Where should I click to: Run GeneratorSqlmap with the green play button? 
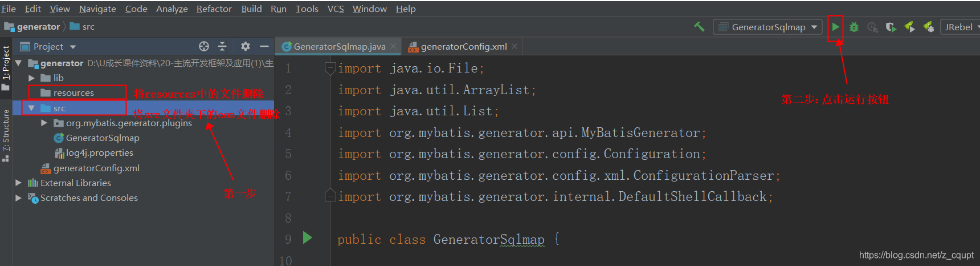[835, 27]
